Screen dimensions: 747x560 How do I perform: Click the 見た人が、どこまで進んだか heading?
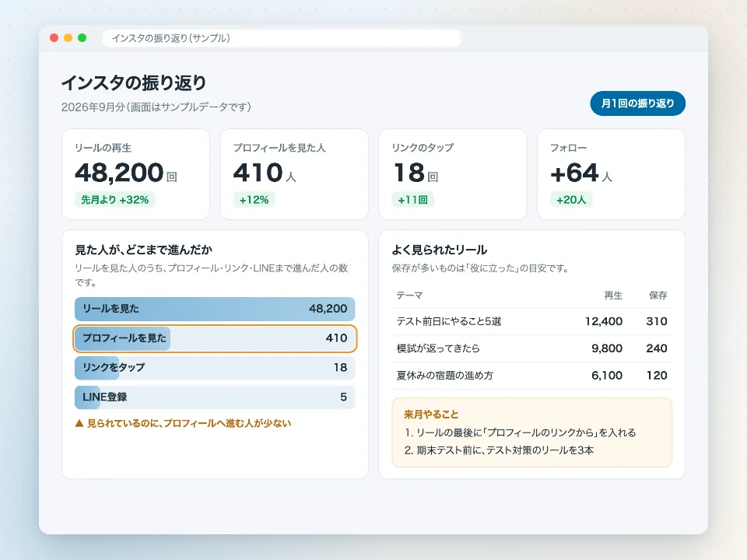pyautogui.click(x=143, y=250)
